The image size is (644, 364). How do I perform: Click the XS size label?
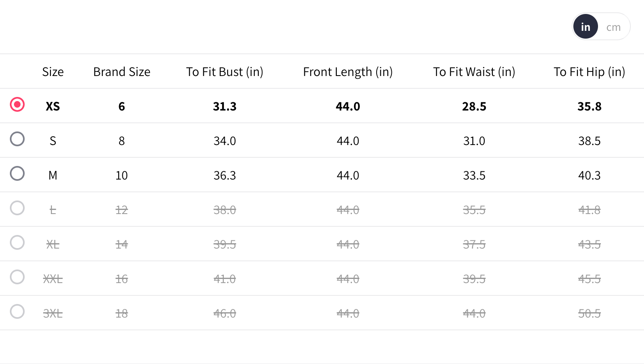tap(53, 106)
